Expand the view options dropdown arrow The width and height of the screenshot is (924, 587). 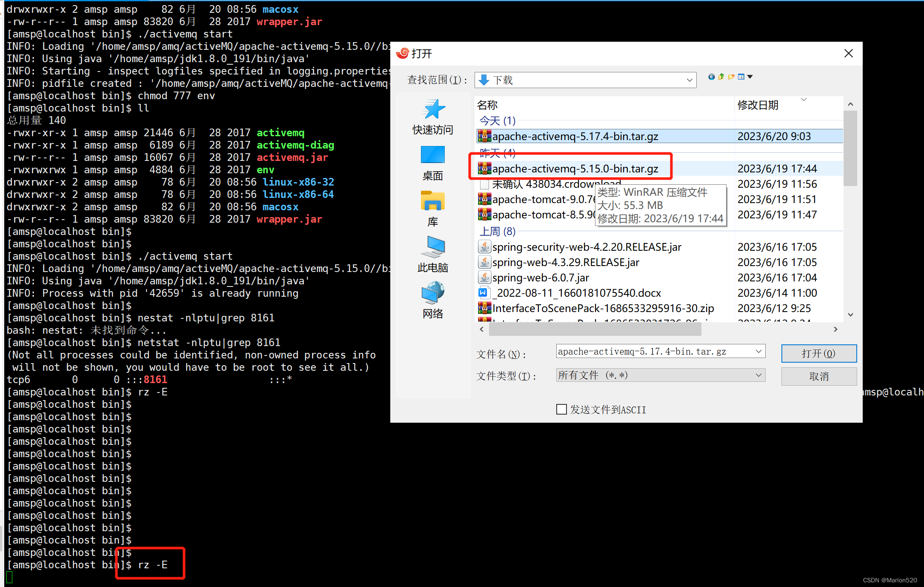coord(750,77)
